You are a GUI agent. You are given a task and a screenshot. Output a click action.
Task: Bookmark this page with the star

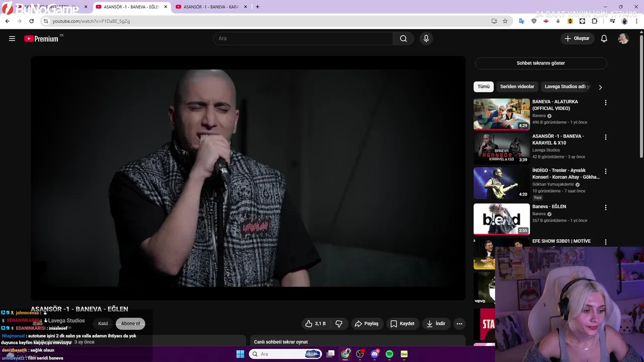505,21
